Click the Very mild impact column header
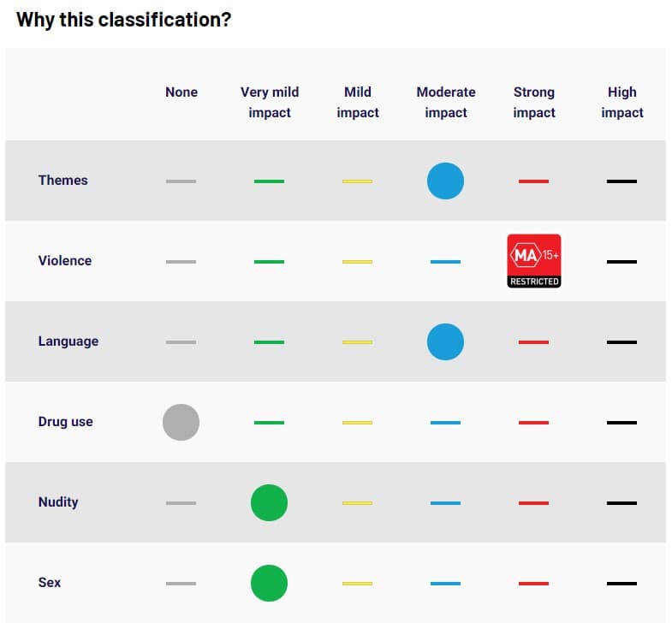The image size is (672, 629). tap(270, 103)
